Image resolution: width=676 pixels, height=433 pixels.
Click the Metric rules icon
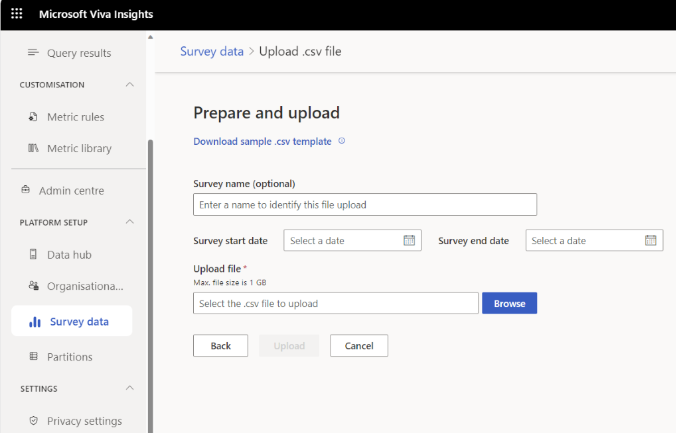pos(33,117)
